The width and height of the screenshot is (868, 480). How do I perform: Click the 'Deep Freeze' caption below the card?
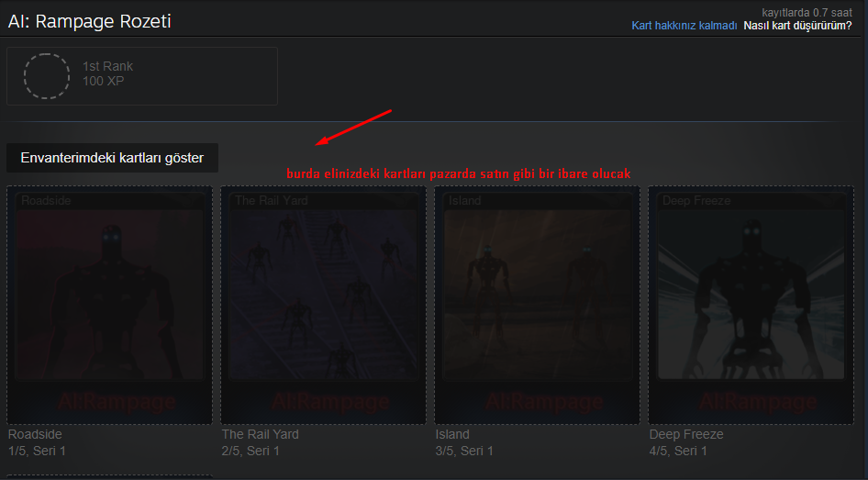[x=686, y=434]
